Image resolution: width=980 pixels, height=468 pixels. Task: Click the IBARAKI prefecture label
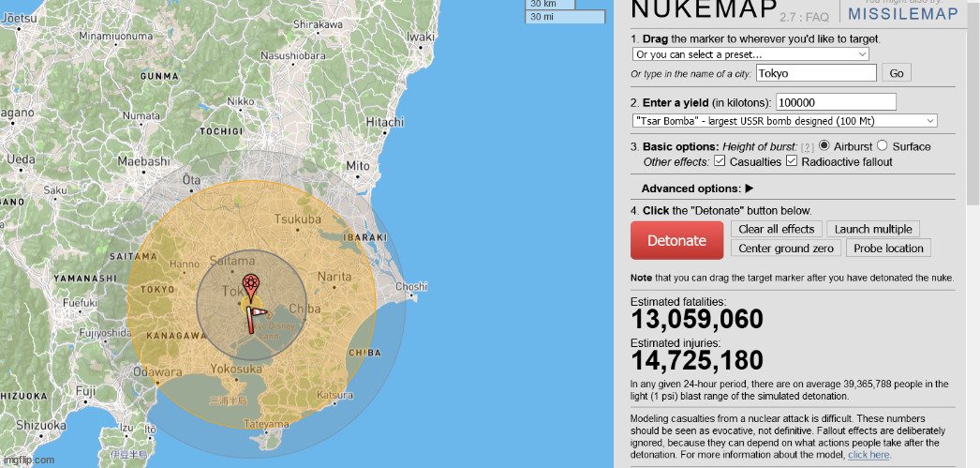(364, 237)
